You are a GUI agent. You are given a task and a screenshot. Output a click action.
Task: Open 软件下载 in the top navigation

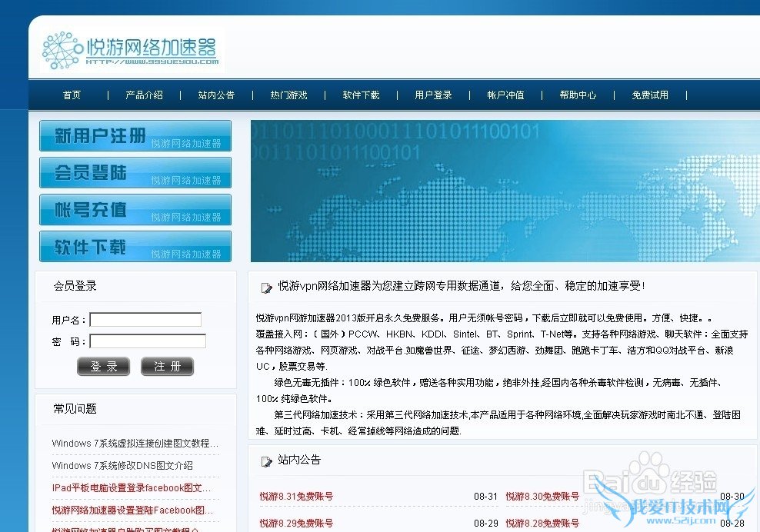coord(361,95)
